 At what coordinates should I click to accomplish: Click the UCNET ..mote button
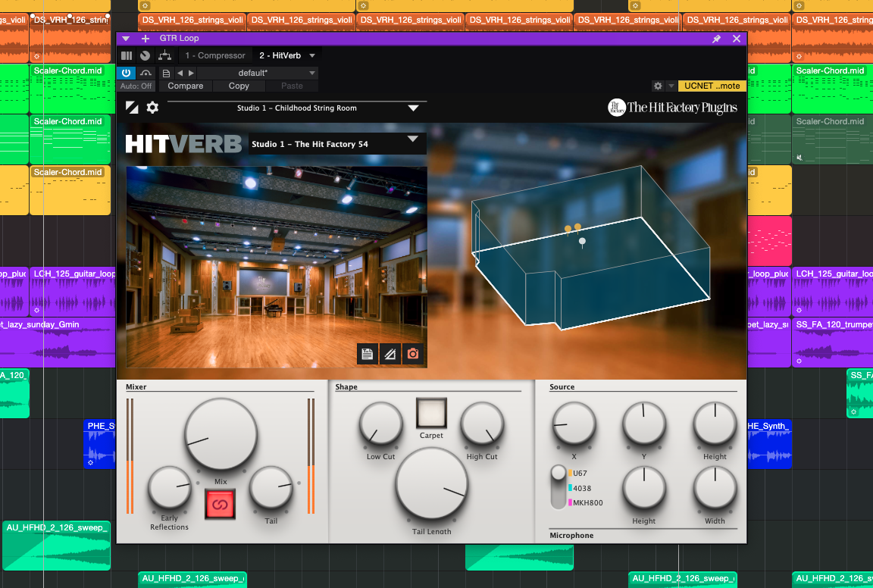point(712,86)
